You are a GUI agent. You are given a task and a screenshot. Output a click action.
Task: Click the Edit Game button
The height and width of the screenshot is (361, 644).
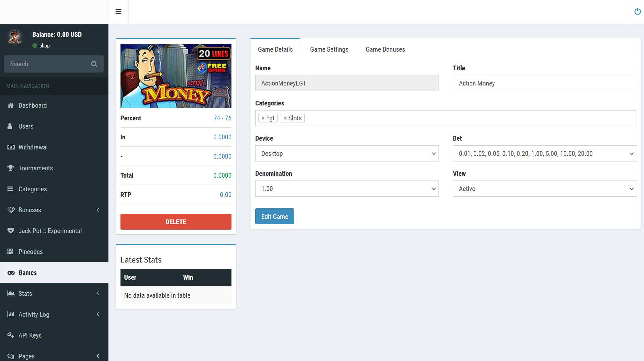point(275,216)
